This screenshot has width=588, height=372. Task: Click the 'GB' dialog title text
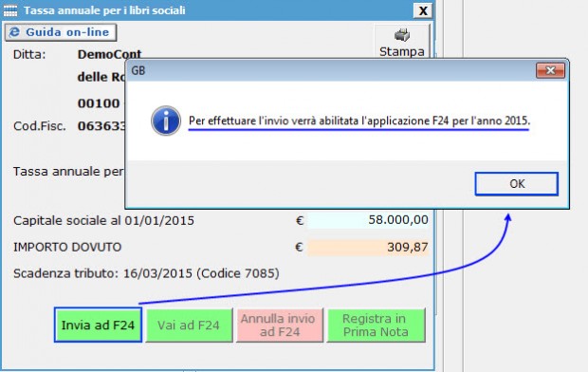[138, 70]
